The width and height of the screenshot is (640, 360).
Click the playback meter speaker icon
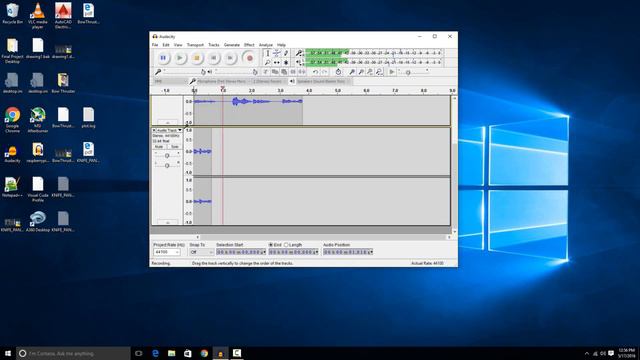pos(299,62)
